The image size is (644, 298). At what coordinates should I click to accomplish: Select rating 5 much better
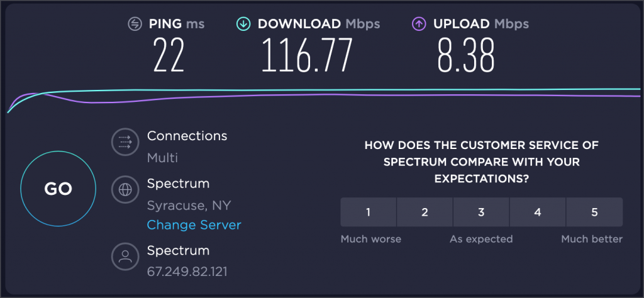pyautogui.click(x=594, y=212)
